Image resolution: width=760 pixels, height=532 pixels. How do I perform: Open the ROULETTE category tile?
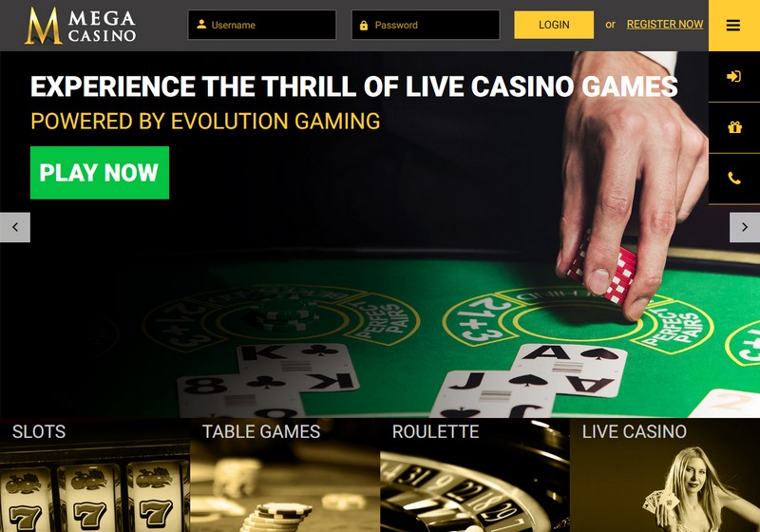pos(475,475)
